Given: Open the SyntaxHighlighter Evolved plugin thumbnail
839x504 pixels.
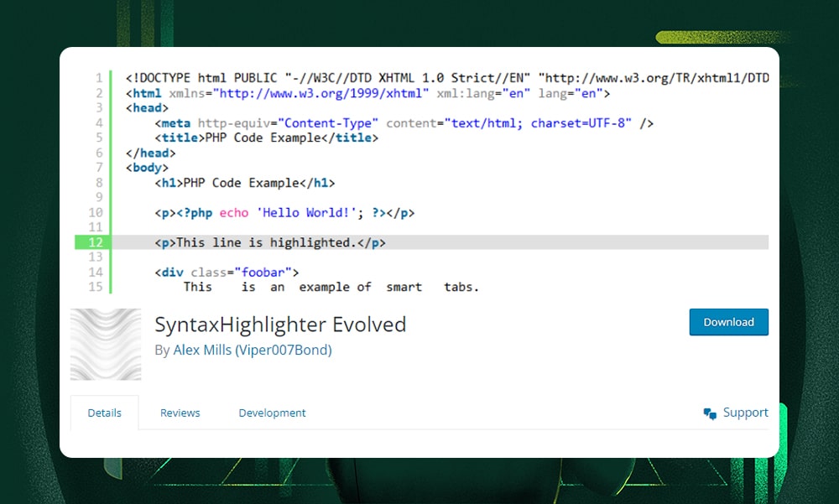Looking at the screenshot, I should 106,344.
